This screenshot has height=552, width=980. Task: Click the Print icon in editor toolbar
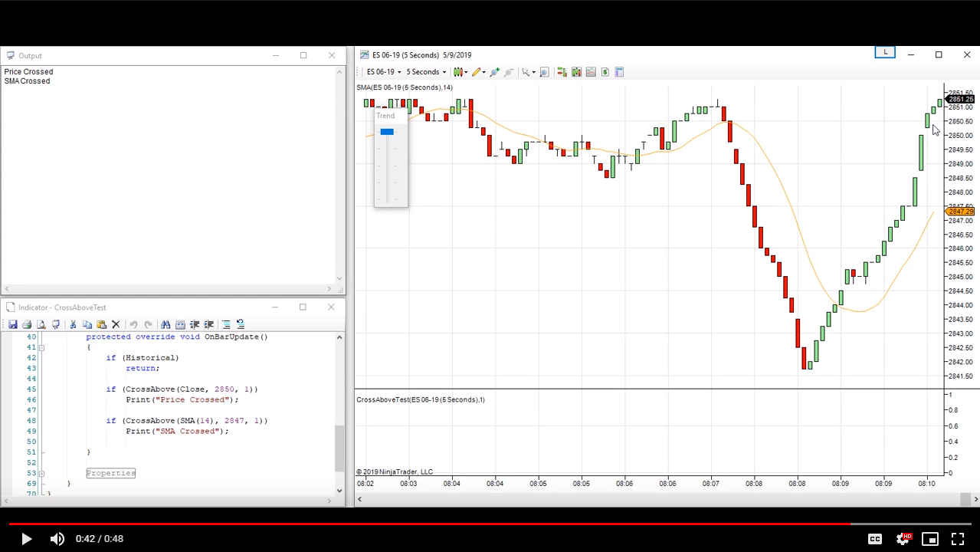coord(27,324)
